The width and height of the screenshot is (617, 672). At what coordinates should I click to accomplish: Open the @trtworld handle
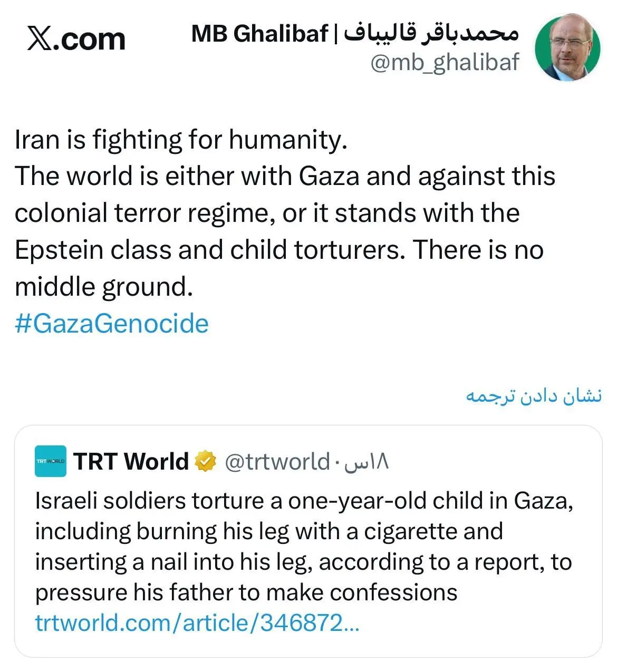click(x=277, y=462)
